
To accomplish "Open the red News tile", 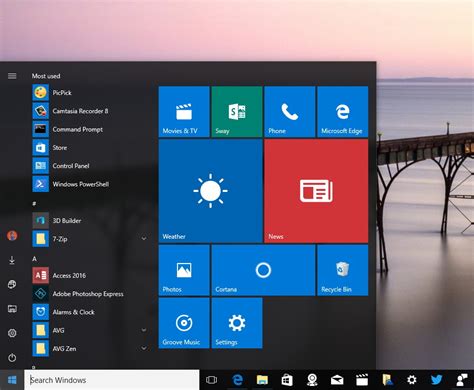I will click(x=316, y=191).
